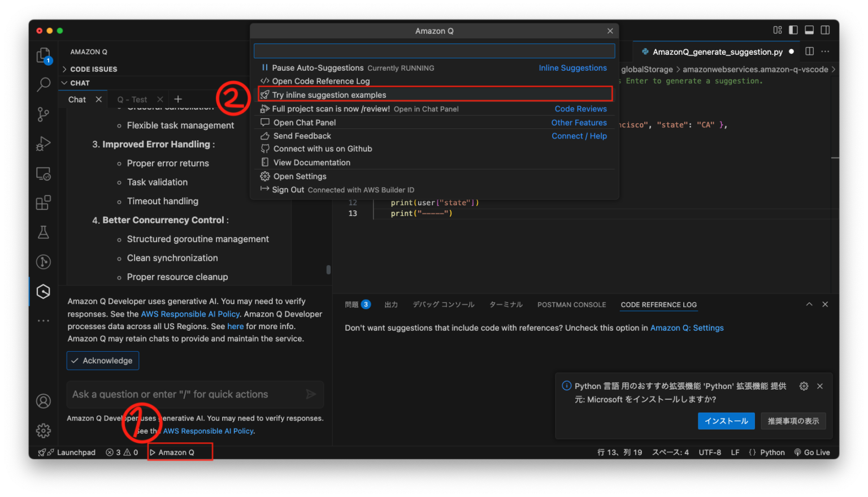Collapse the Code Reference Log panel
The width and height of the screenshot is (868, 497).
[x=809, y=304]
